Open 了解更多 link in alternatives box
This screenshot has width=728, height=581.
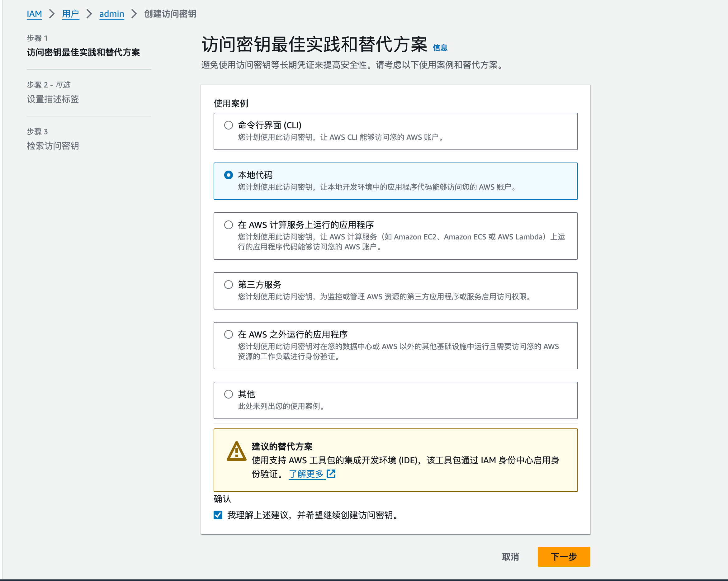point(306,474)
